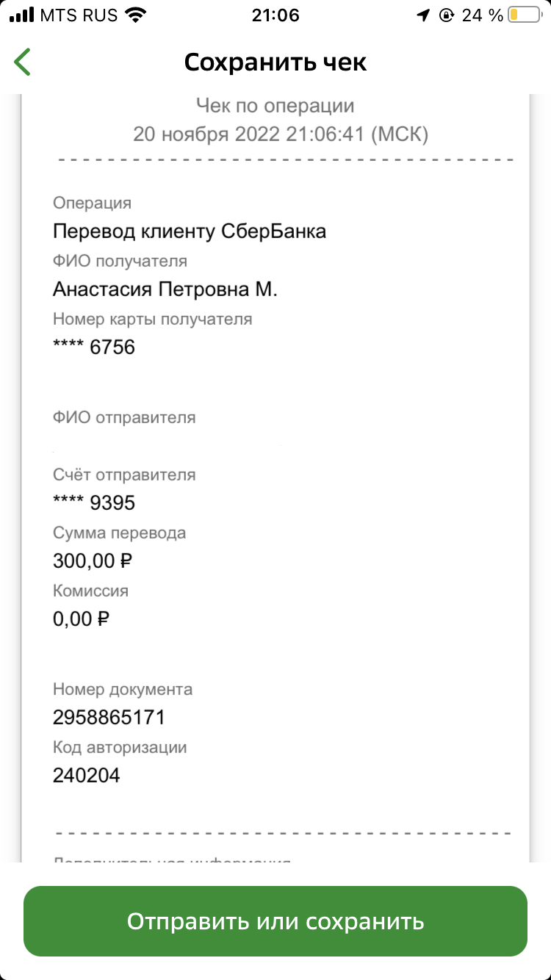
Task: Tap the 21:06 clock in status bar
Action: [x=275, y=15]
